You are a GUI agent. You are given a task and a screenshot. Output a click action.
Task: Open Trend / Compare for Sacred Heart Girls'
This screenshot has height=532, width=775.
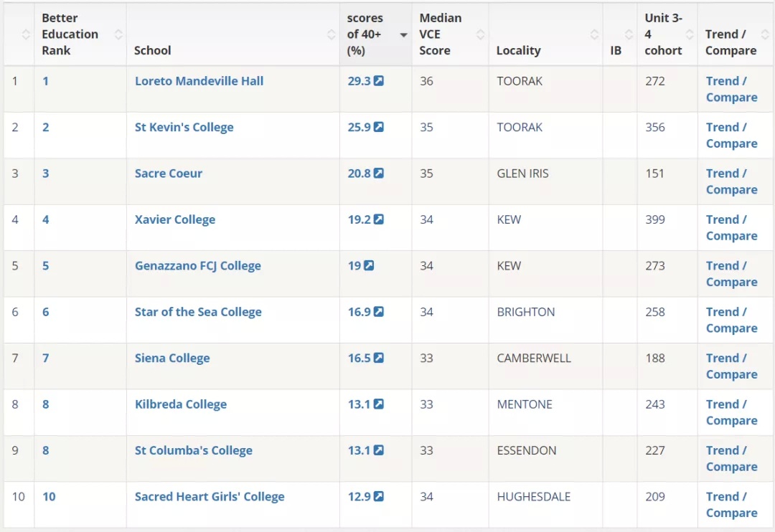[x=731, y=505]
